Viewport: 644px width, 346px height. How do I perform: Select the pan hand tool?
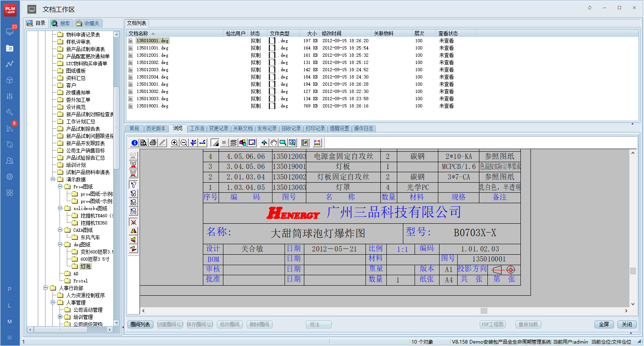[x=274, y=142]
